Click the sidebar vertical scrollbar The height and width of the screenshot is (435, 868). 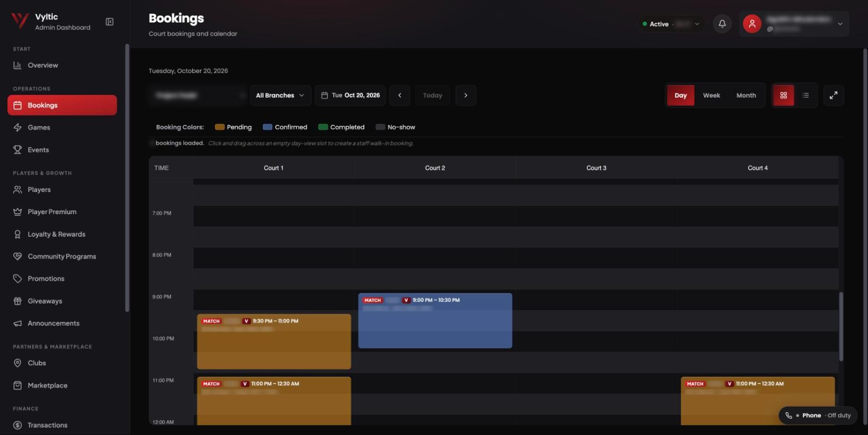127,178
